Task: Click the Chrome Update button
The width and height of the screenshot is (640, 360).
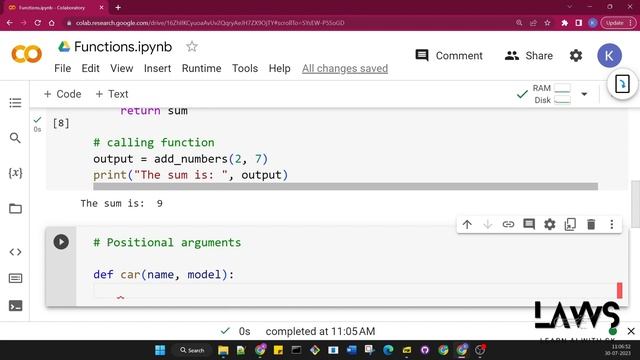Action: [618, 23]
